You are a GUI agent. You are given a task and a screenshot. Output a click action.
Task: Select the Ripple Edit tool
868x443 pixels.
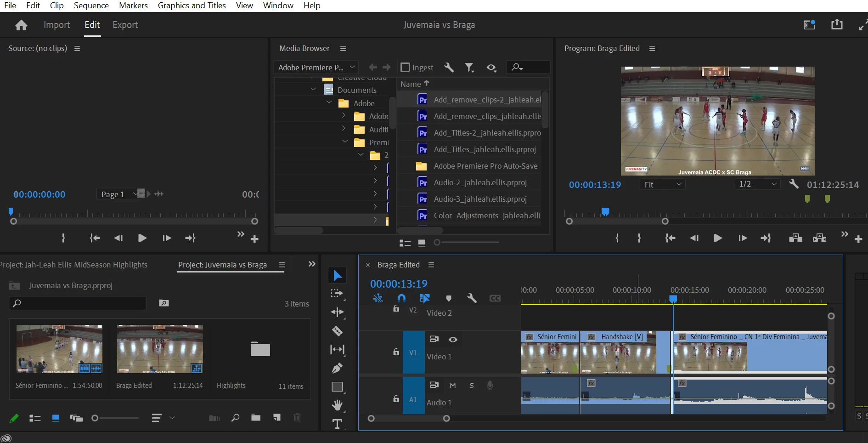click(337, 312)
